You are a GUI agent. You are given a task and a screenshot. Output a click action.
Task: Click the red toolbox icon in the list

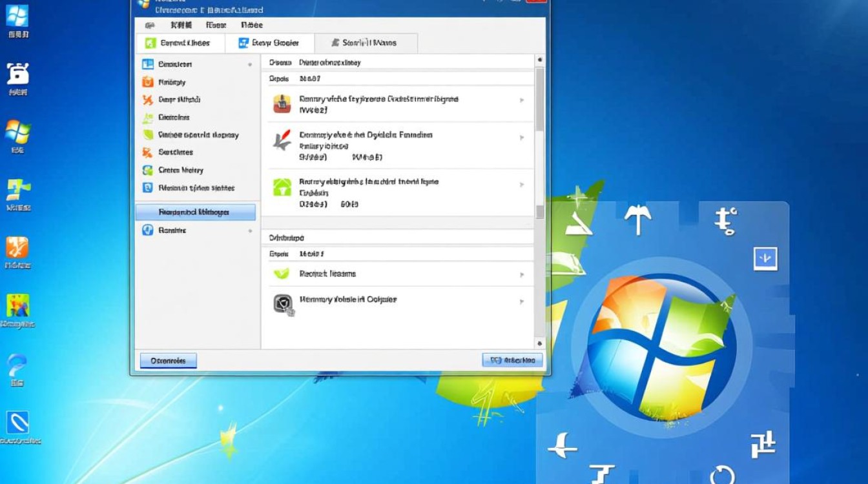pyautogui.click(x=282, y=104)
